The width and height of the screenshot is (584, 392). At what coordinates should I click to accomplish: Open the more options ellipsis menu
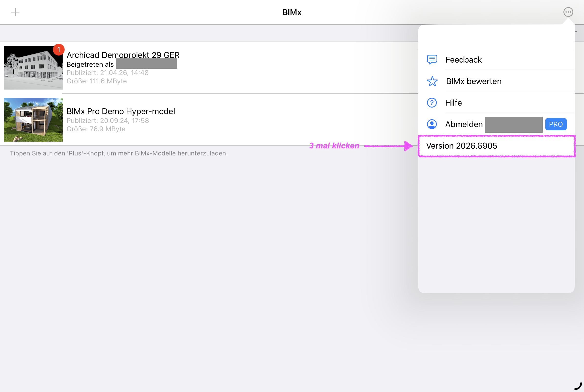pos(568,12)
